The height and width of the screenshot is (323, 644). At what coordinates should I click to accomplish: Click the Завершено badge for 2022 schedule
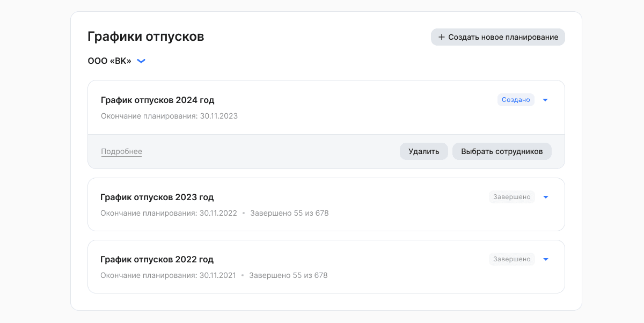click(x=511, y=259)
